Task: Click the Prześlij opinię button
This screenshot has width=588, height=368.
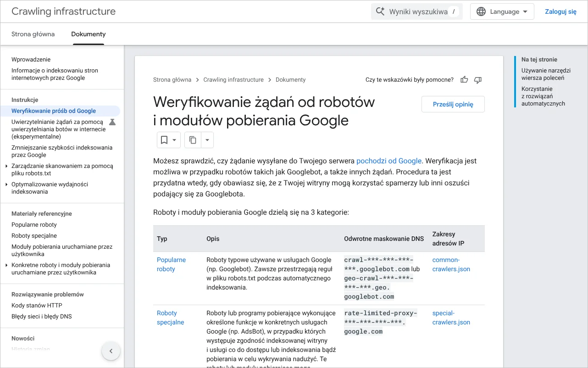Action: [x=453, y=104]
